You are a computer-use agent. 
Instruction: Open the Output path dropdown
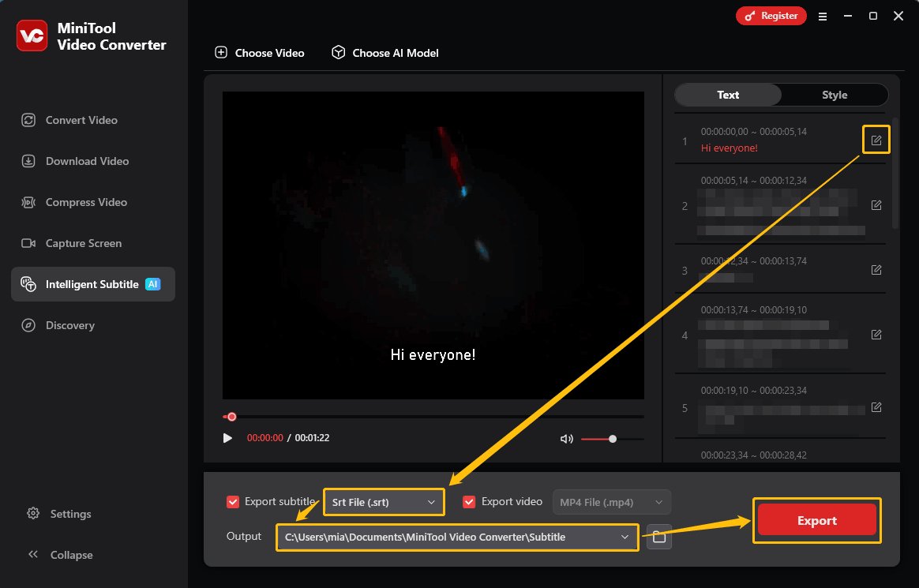(456, 537)
